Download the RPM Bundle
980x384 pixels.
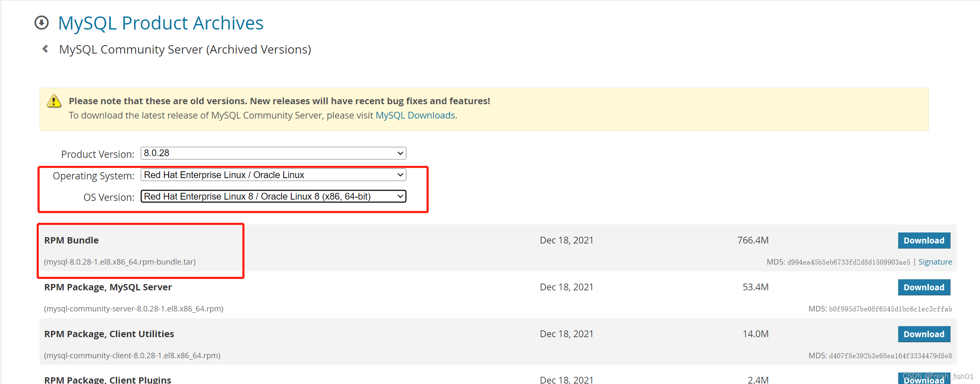924,241
